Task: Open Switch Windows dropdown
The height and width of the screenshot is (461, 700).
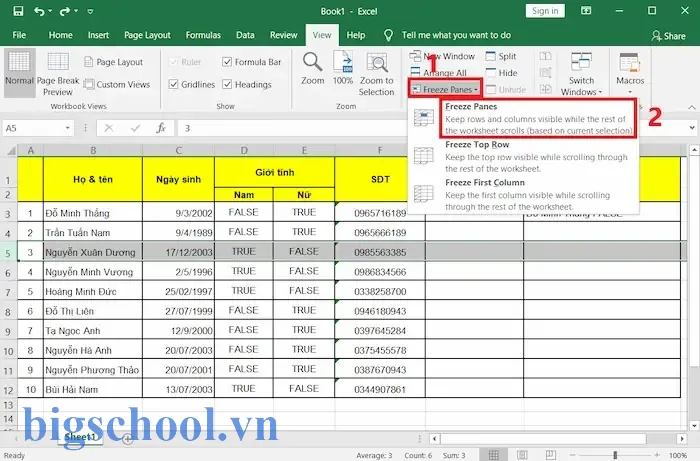Action: (x=581, y=74)
